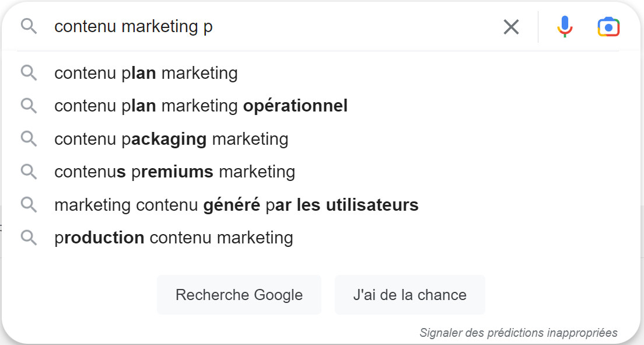The image size is (644, 345).
Task: Select suggestion 'contenu plan marketing'
Action: click(x=146, y=73)
